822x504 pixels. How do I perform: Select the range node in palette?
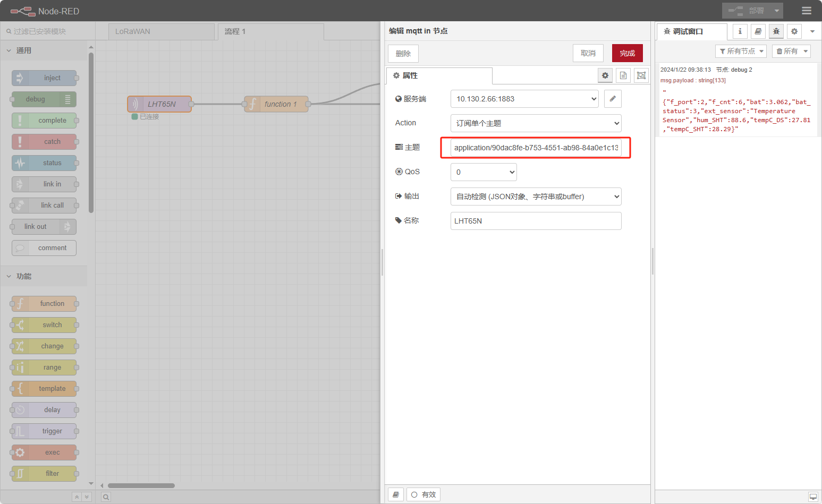[44, 368]
